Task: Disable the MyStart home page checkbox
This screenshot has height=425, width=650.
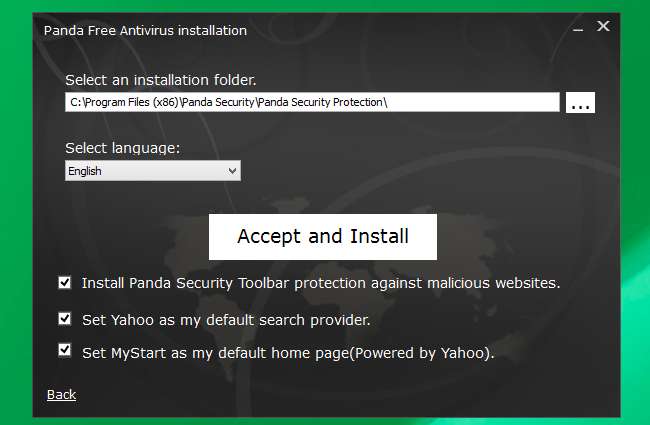Action: click(65, 350)
